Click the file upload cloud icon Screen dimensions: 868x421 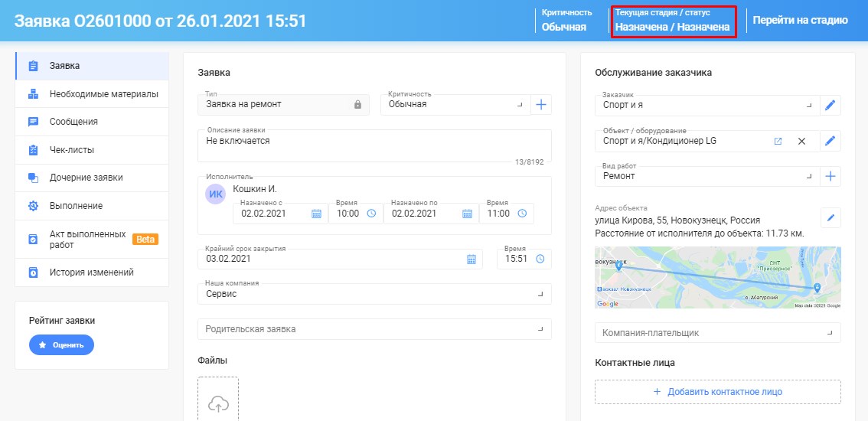click(218, 403)
